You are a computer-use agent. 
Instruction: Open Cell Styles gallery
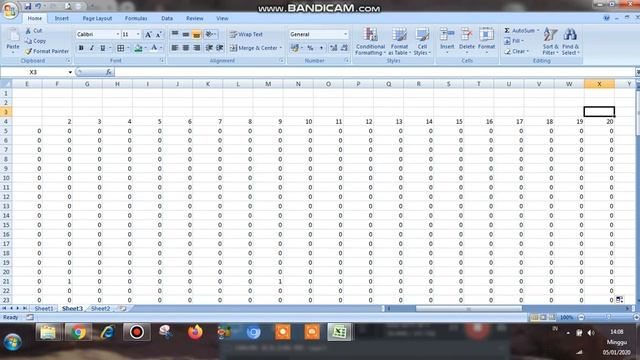click(x=422, y=41)
